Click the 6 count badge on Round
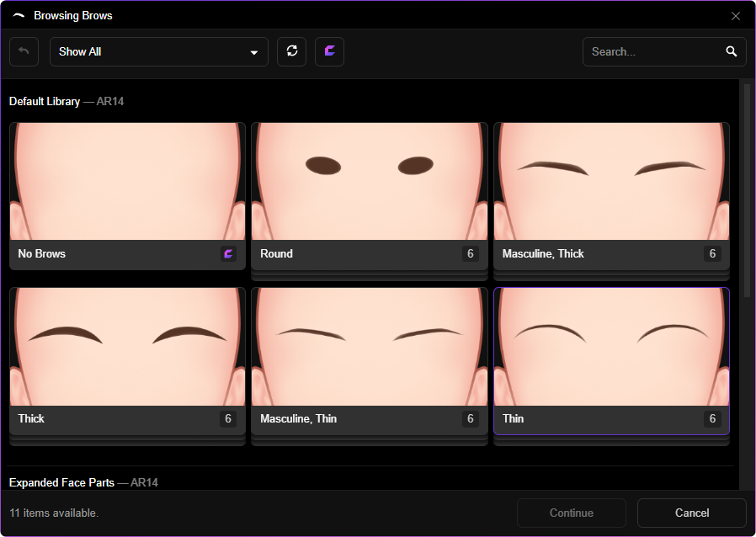756x537 pixels. (x=470, y=253)
